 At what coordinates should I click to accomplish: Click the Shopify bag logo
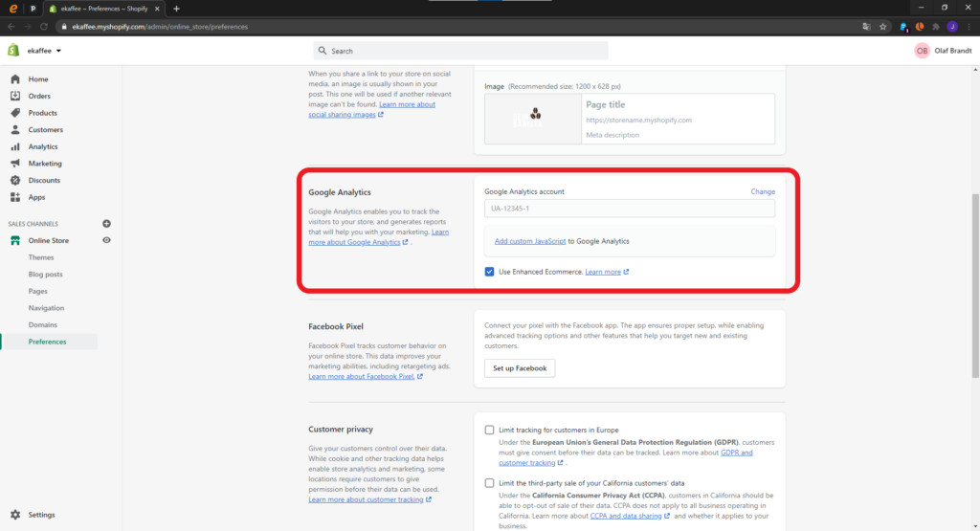click(x=13, y=51)
